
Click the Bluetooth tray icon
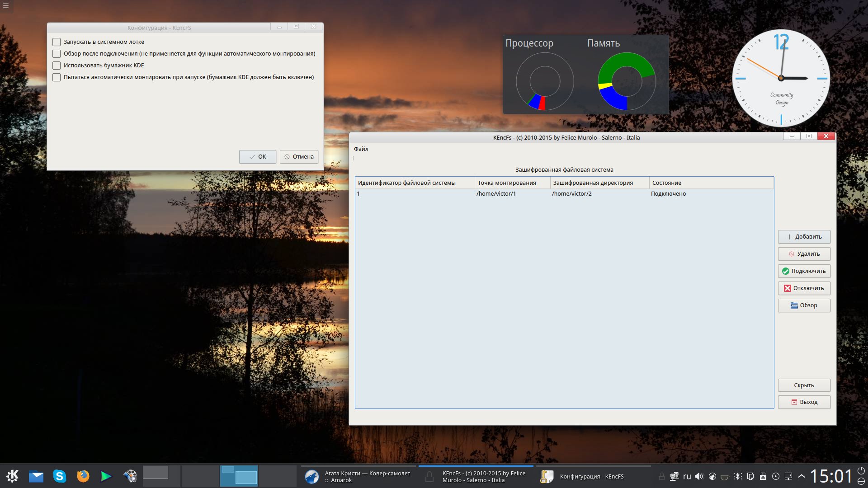pyautogui.click(x=738, y=476)
